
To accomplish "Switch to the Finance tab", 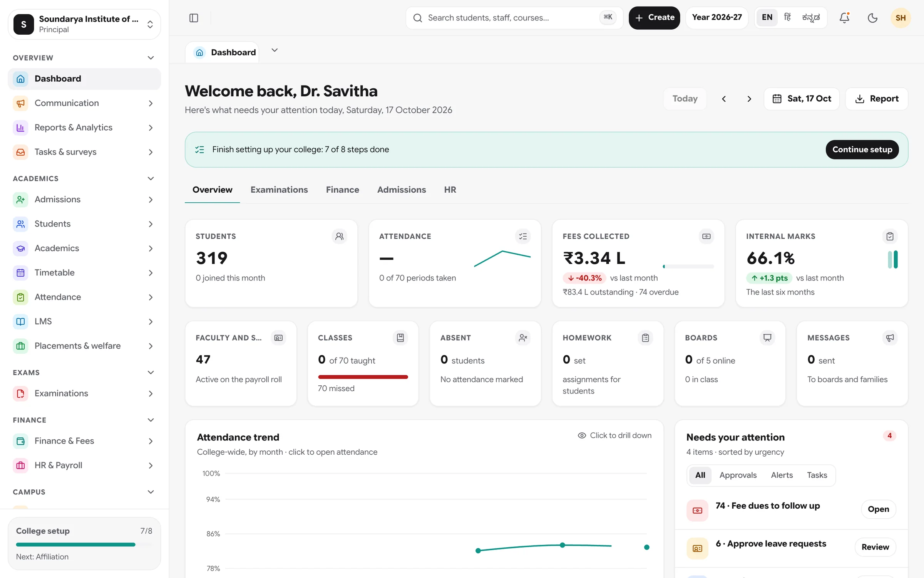I will (342, 190).
